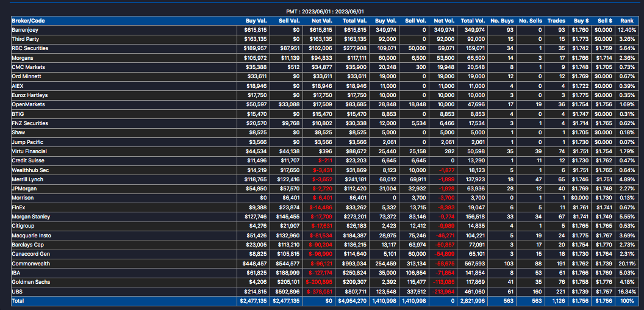Click total trades 1,126 in Total row
644x310 pixels.
click(559, 301)
